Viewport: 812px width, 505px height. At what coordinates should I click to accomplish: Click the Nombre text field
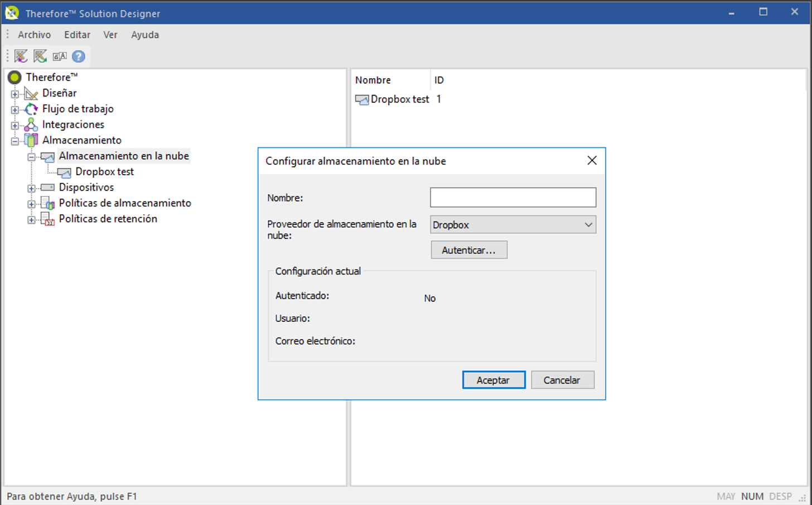pos(513,198)
